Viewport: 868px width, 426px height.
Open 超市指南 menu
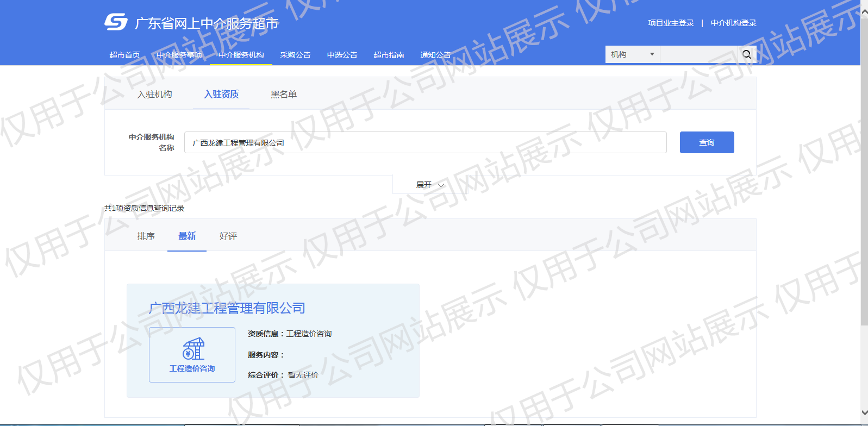pyautogui.click(x=389, y=55)
